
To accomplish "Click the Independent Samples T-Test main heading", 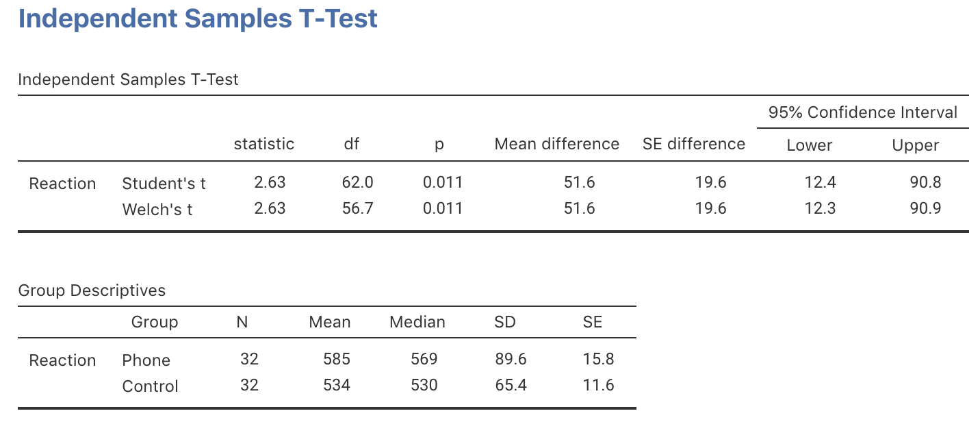I will click(198, 18).
